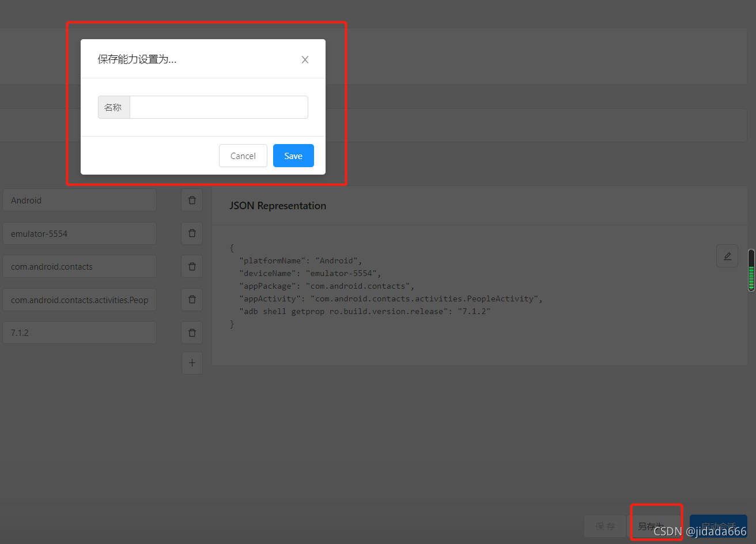The width and height of the screenshot is (756, 544).
Task: Click the "appPackage" JSON line
Action: click(x=327, y=286)
